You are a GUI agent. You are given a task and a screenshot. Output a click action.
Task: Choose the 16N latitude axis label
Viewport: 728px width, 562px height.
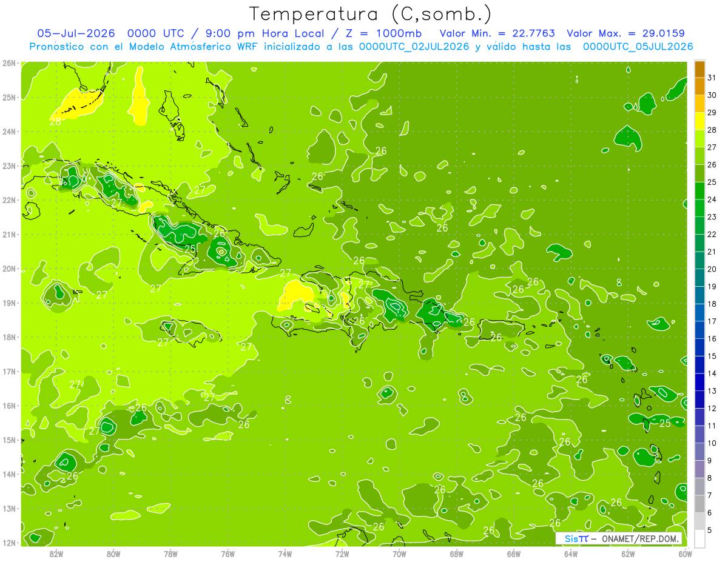click(x=8, y=406)
